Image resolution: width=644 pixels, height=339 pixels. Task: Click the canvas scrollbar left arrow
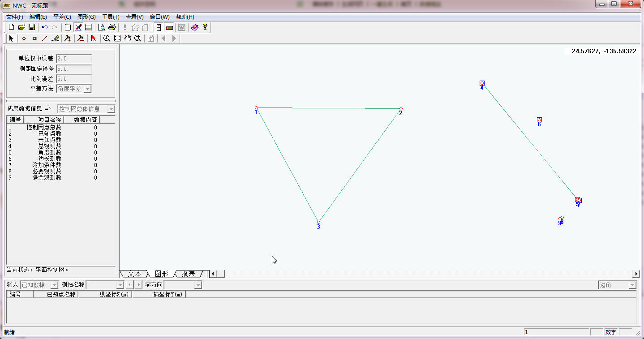point(213,274)
